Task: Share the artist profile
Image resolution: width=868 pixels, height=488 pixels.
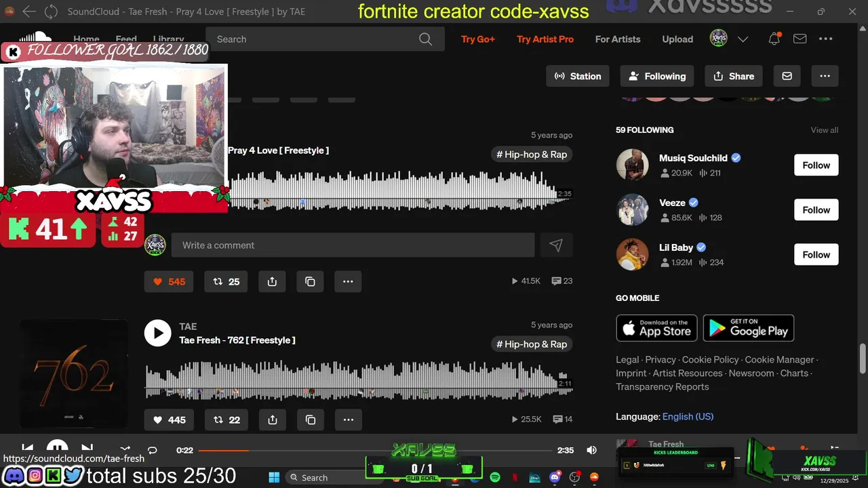Action: 734,76
